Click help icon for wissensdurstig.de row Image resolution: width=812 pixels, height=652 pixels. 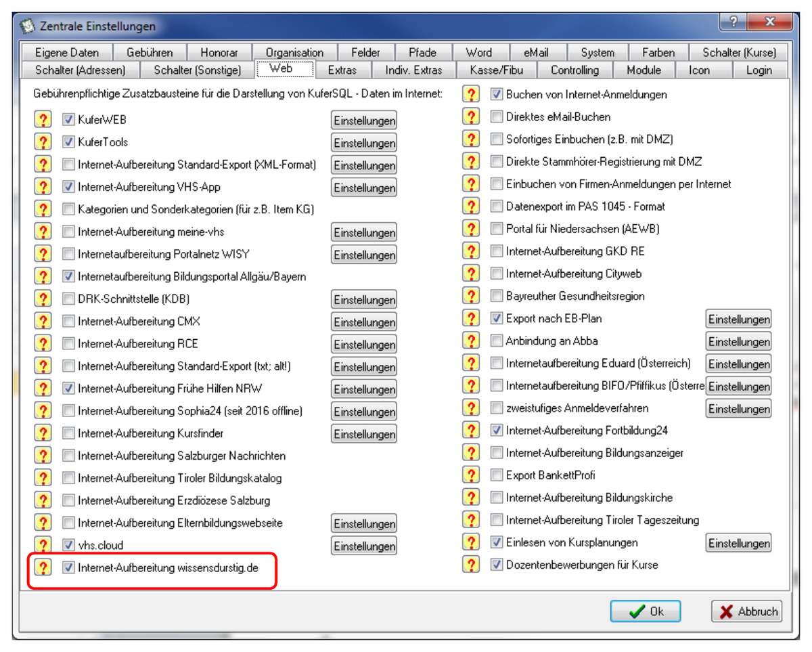[x=43, y=567]
